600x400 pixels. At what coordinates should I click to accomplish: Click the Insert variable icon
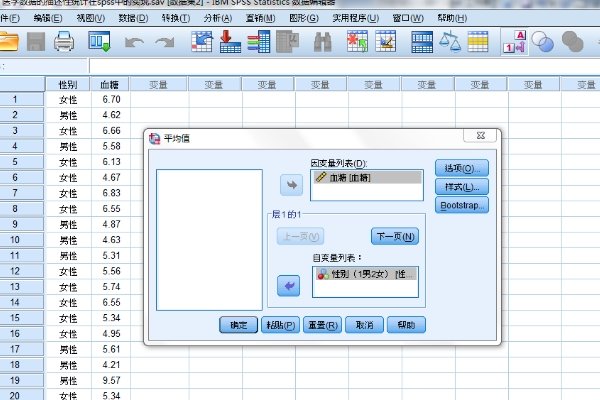coord(386,41)
